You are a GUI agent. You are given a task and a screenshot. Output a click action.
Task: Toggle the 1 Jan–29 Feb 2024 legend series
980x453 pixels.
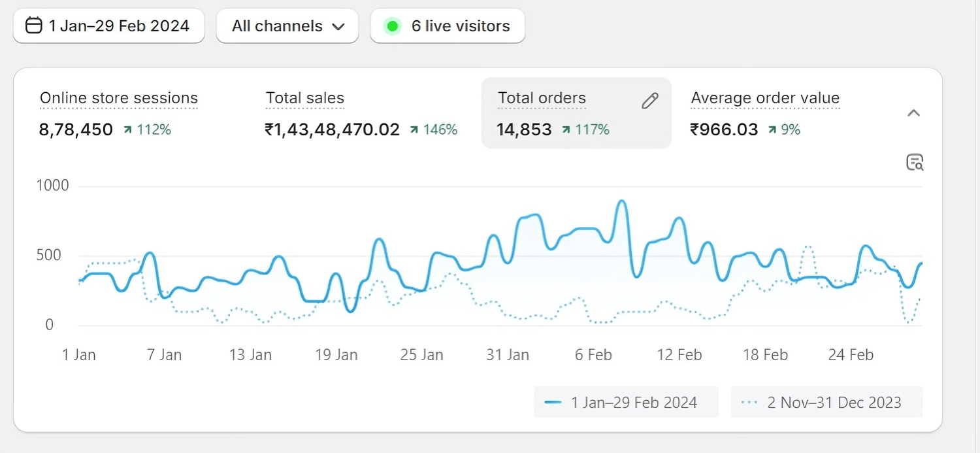point(626,402)
